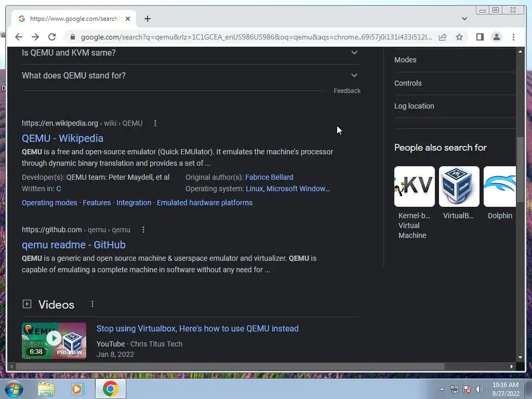Viewport: 532px width, 399px height.
Task: Play the Chris Titus Tech video thumbnail
Action: [54, 341]
